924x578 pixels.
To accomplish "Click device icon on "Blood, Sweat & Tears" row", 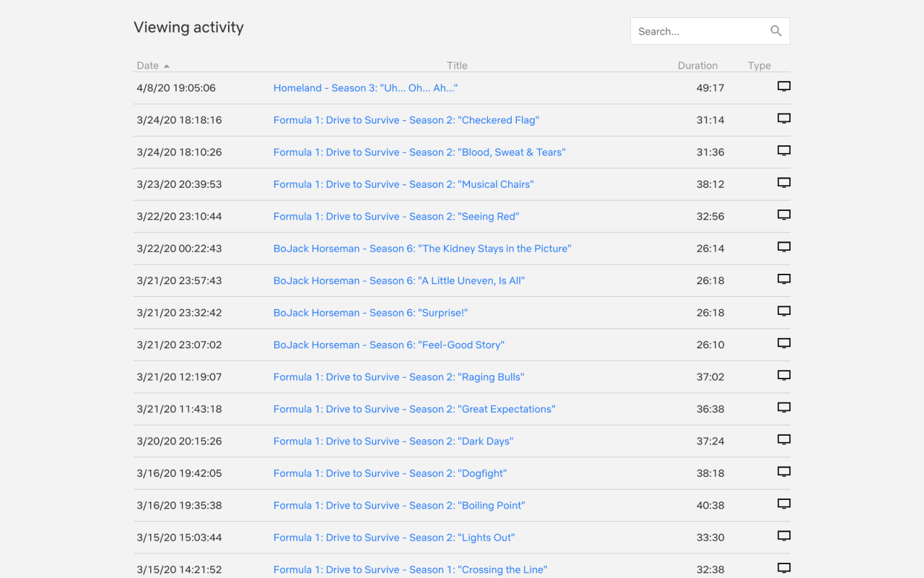I will click(784, 151).
